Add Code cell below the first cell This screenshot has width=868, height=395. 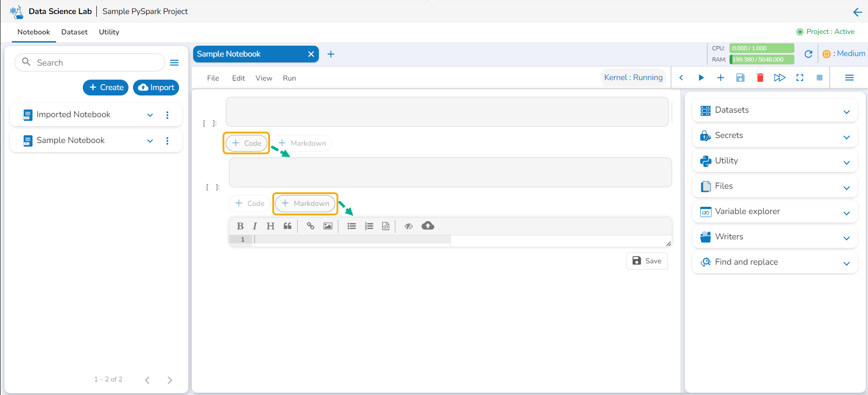click(247, 143)
